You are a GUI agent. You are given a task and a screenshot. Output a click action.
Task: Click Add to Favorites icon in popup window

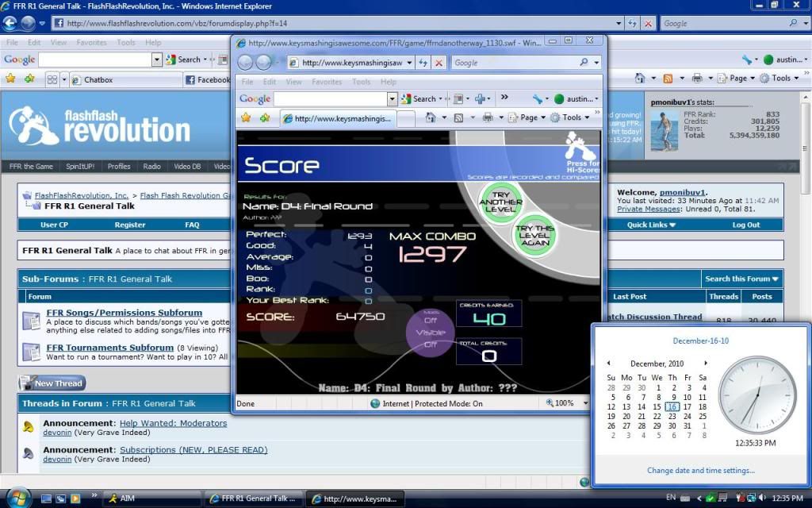pyautogui.click(x=264, y=117)
